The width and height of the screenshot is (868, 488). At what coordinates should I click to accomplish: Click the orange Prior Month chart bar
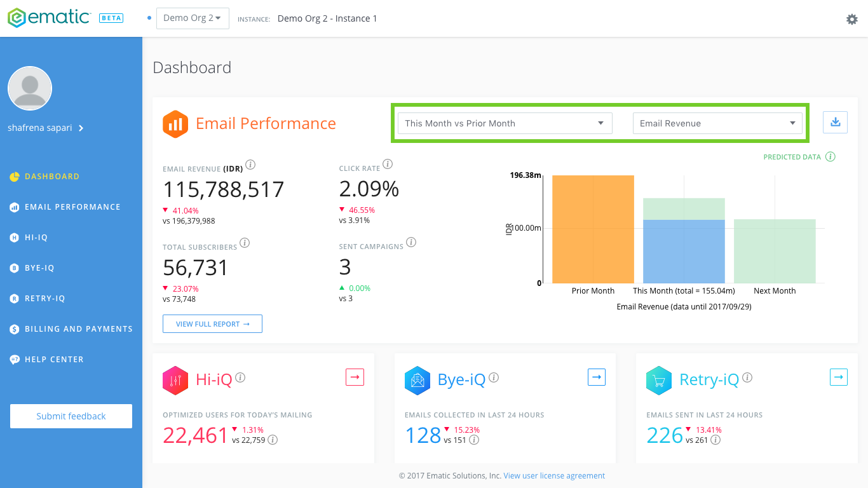[593, 229]
